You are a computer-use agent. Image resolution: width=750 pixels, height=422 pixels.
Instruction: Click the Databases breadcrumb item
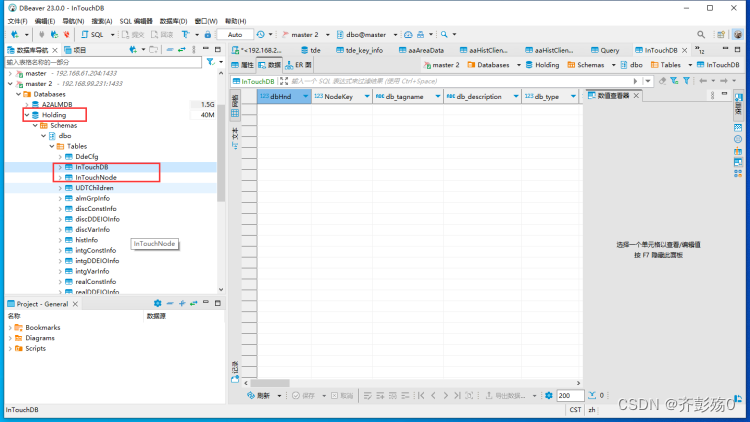(488, 65)
